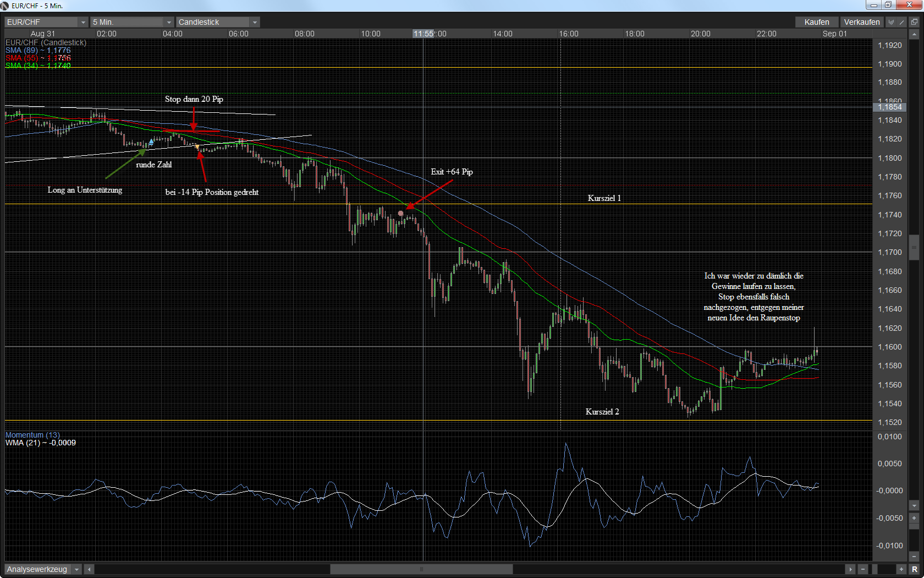This screenshot has height=578, width=924.
Task: Click horizontal scrollbar left arrow
Action: pyautogui.click(x=89, y=569)
